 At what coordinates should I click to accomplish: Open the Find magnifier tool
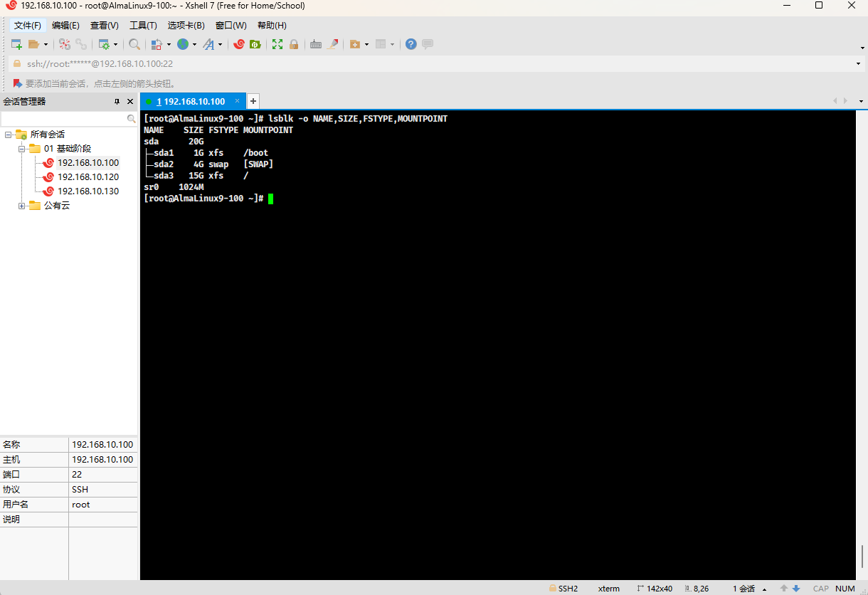(x=134, y=44)
